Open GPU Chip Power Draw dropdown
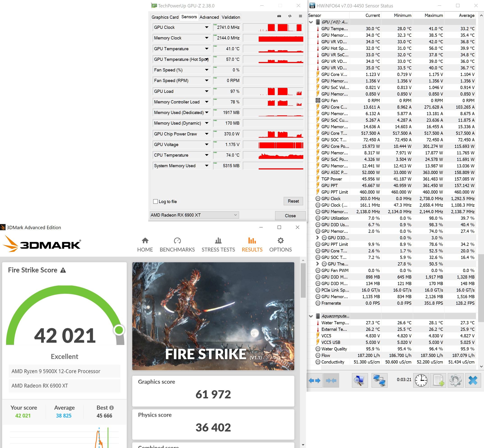The height and width of the screenshot is (448, 484). 206,134
